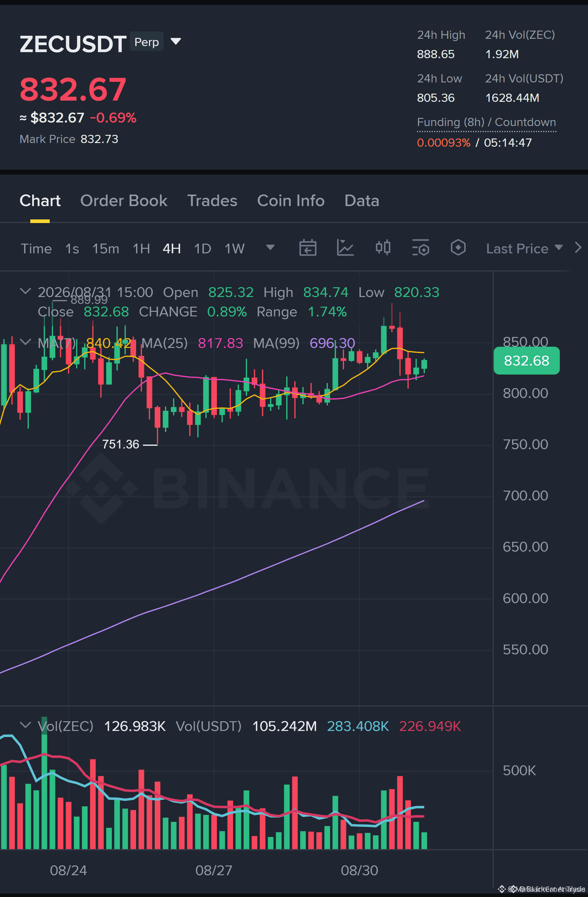Click the 500K volume axis label
Screen dimensions: 588x897
point(520,771)
